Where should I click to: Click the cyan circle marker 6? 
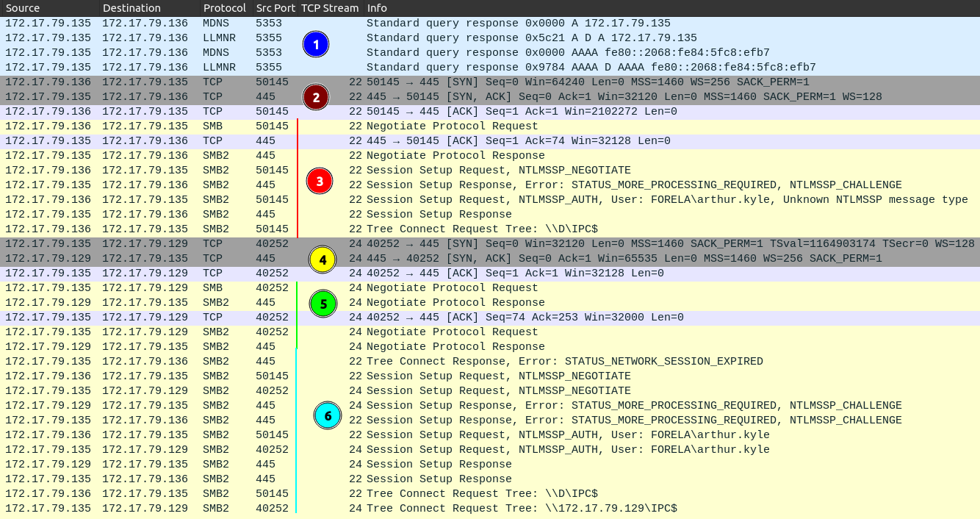click(x=328, y=416)
